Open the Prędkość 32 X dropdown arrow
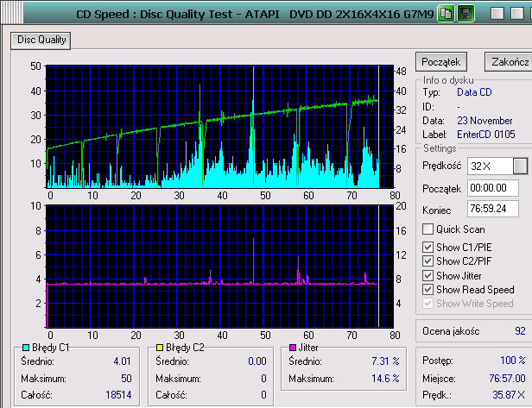Screen dimensions: 532x408 [x=520, y=166]
